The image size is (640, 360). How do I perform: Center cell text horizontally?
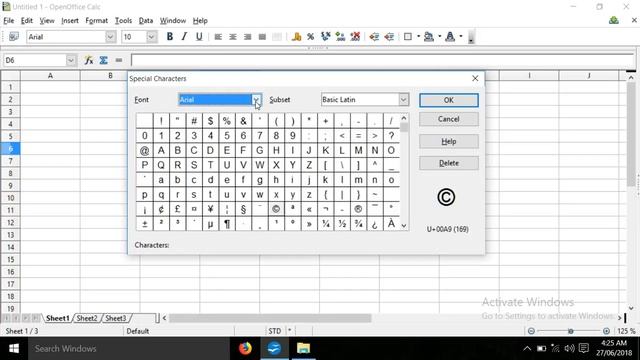pyautogui.click(x=233, y=37)
